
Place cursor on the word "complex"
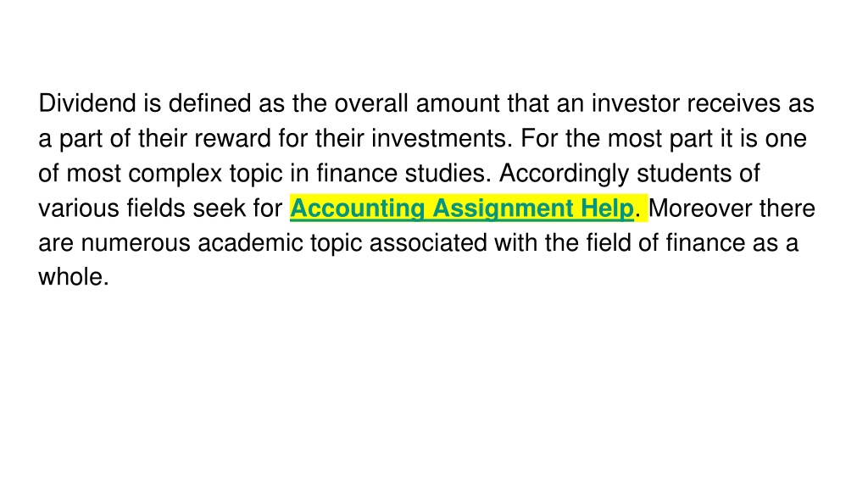pos(175,173)
